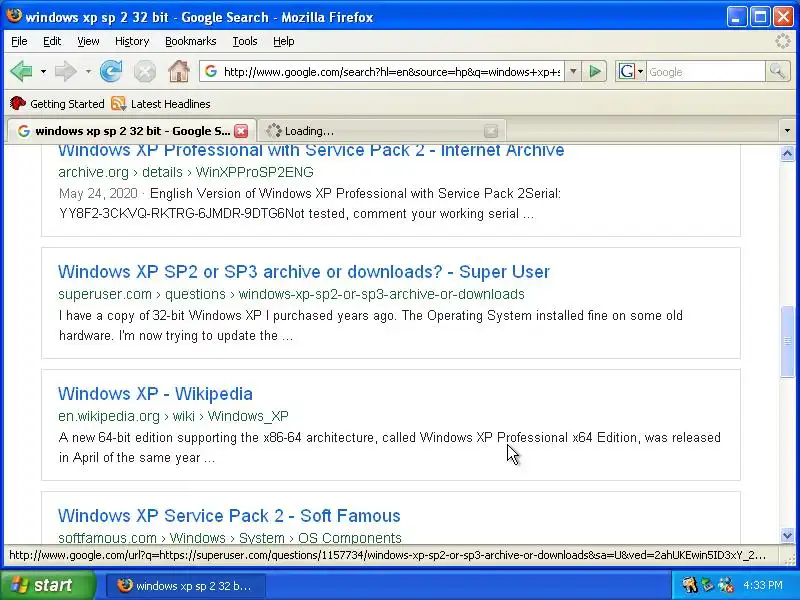Click the May 24, 2020 snippet date
Image resolution: width=800 pixels, height=600 pixels.
click(98, 193)
